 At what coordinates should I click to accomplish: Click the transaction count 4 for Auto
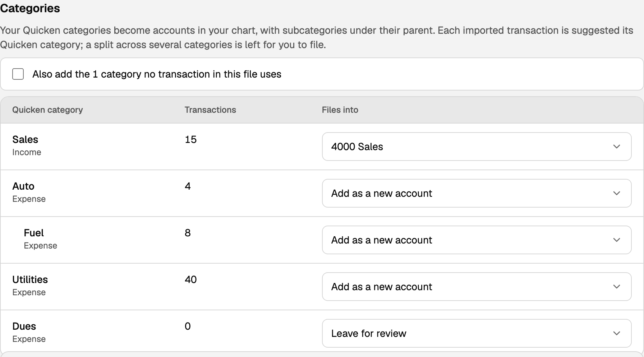188,186
